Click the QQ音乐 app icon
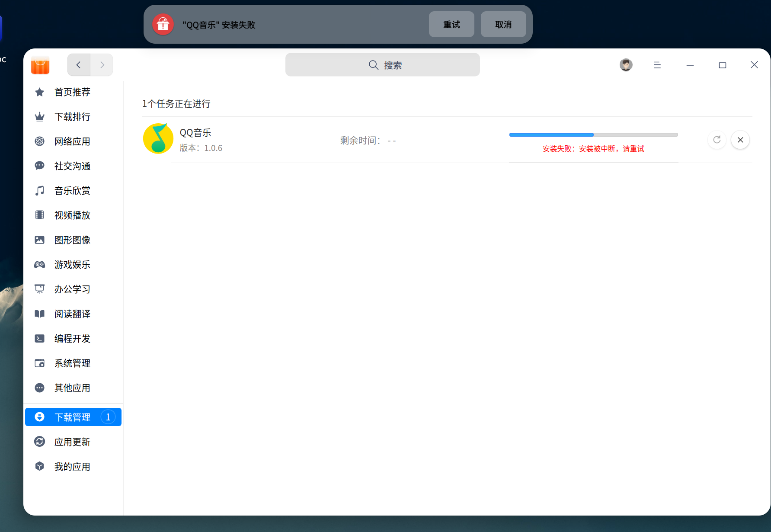This screenshot has width=771, height=532. click(x=158, y=139)
